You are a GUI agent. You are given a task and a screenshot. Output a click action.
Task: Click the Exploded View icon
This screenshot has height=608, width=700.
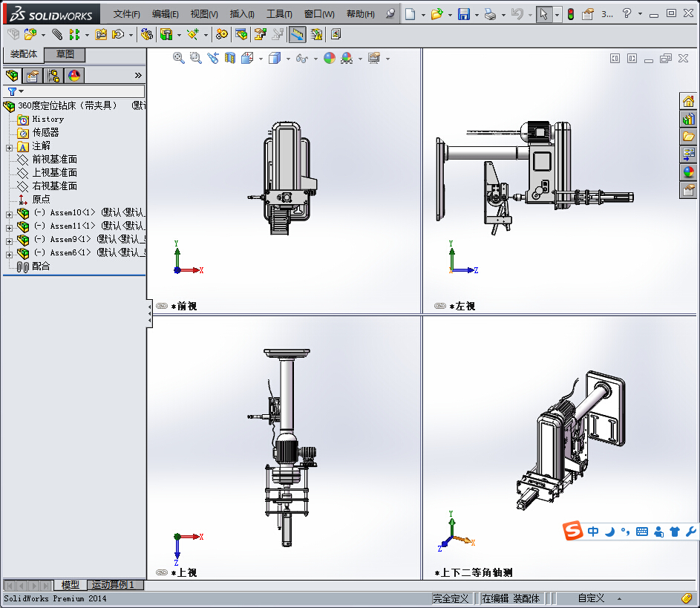(261, 34)
